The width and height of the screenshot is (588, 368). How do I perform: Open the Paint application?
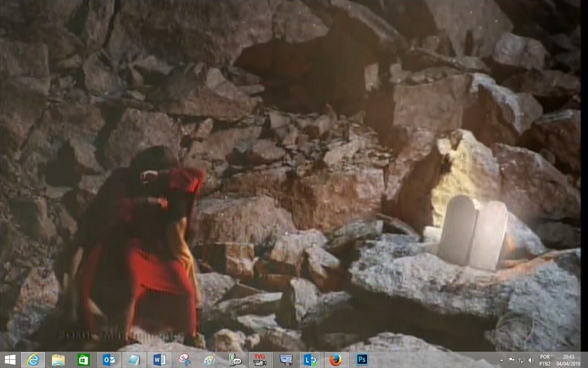point(210,360)
